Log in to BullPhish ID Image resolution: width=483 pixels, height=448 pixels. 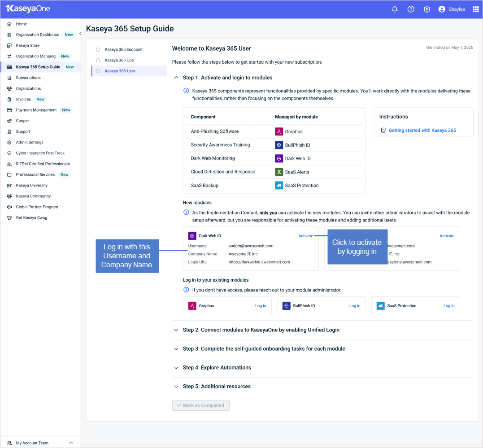tap(355, 306)
